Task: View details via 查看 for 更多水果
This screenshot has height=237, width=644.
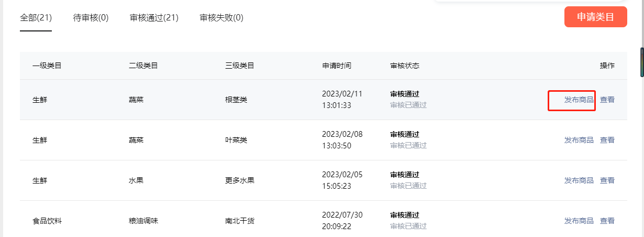Action: pyautogui.click(x=607, y=180)
